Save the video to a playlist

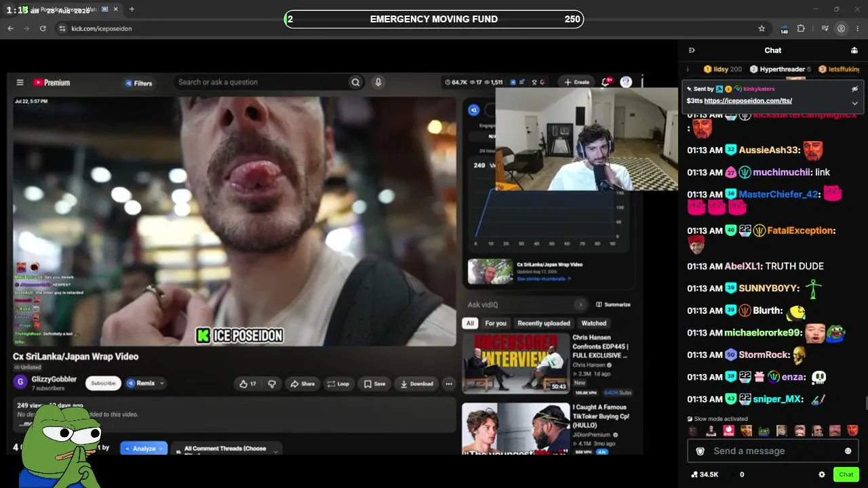click(x=374, y=384)
